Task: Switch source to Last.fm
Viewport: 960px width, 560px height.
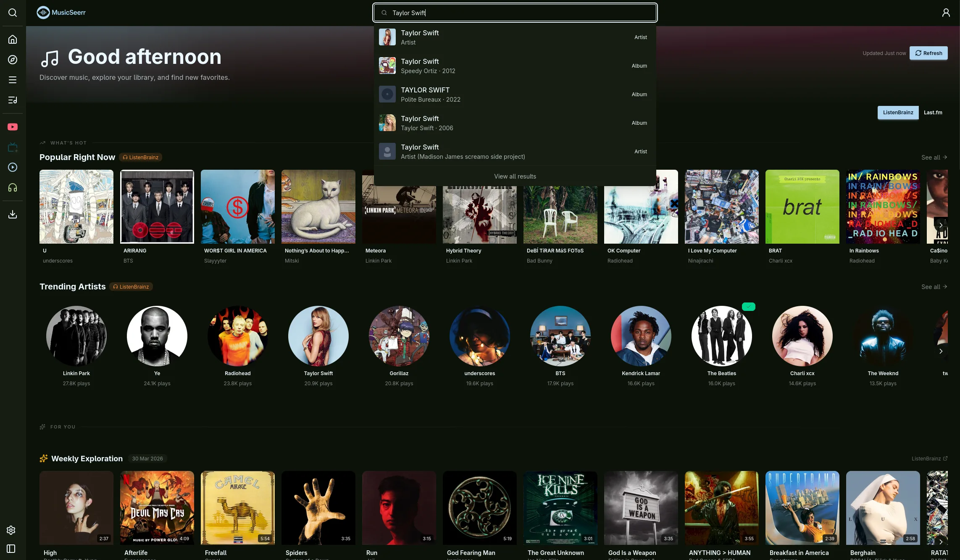Action: point(933,113)
